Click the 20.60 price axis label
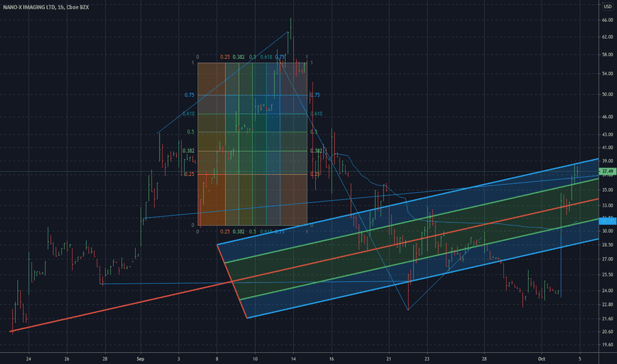The width and height of the screenshot is (617, 364). click(607, 332)
